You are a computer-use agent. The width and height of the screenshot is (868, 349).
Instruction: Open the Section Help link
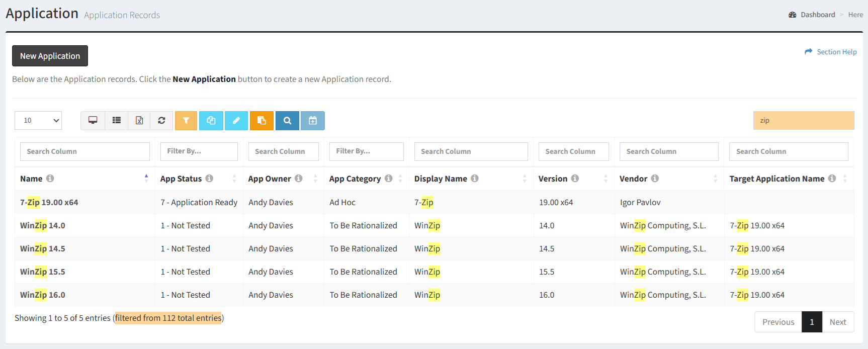coord(836,52)
